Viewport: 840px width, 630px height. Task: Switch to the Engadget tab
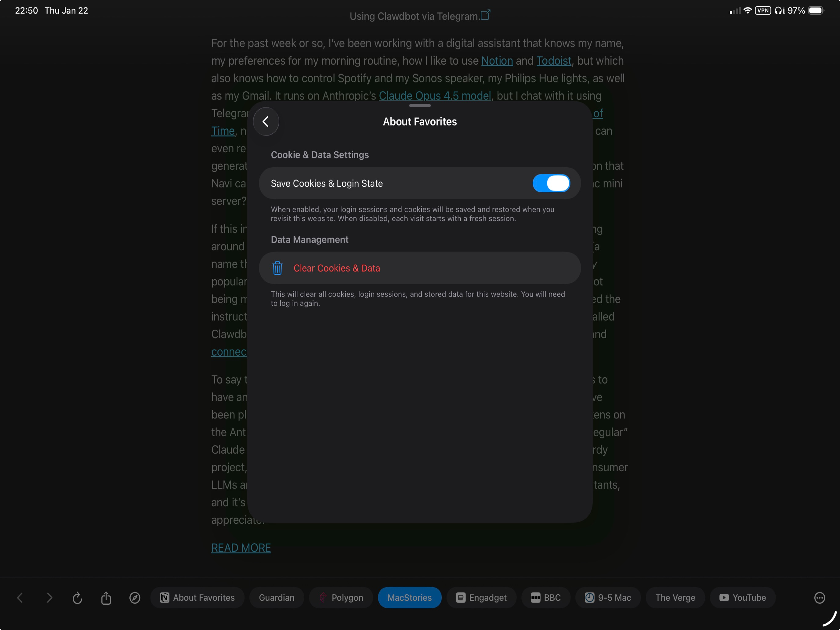pyautogui.click(x=481, y=598)
